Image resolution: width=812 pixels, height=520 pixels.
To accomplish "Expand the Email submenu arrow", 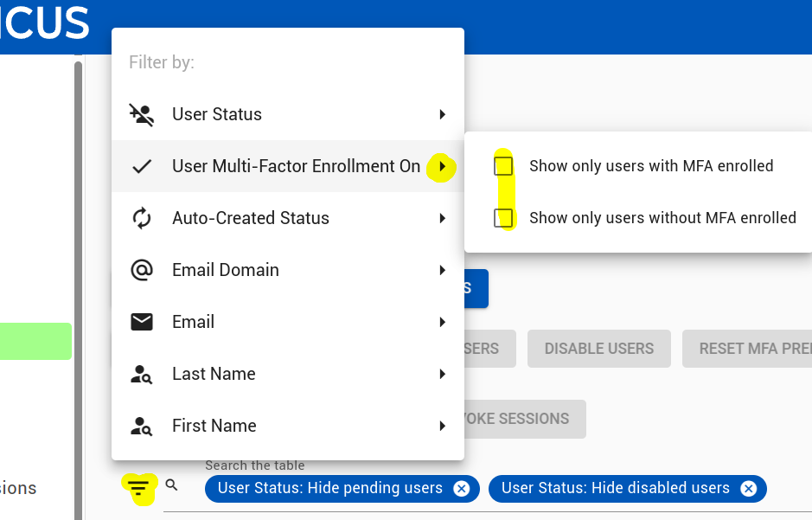I will pos(442,322).
